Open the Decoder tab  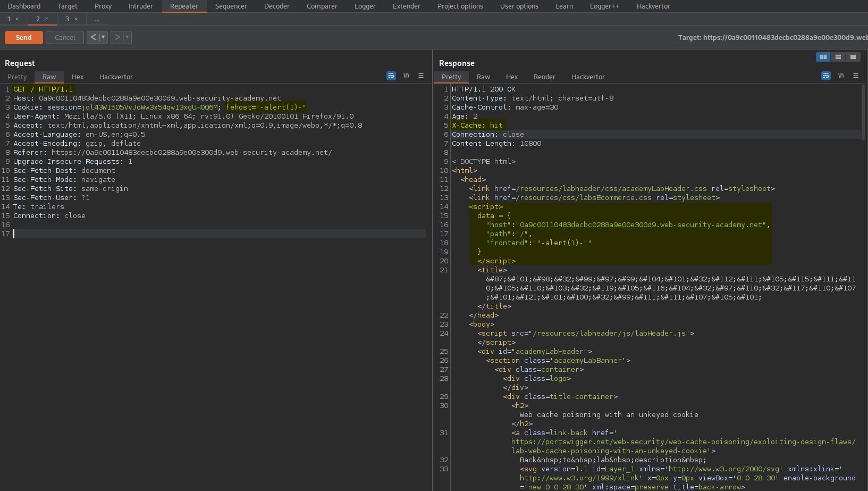pos(277,6)
